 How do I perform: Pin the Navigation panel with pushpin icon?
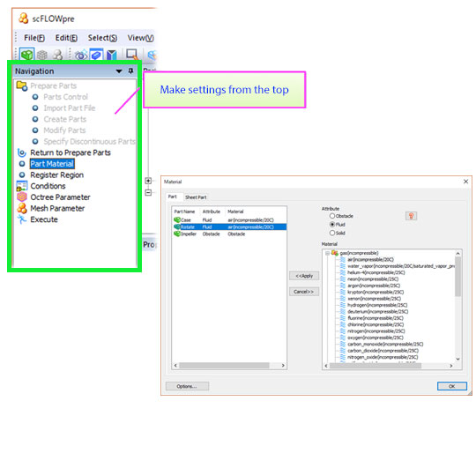point(130,71)
